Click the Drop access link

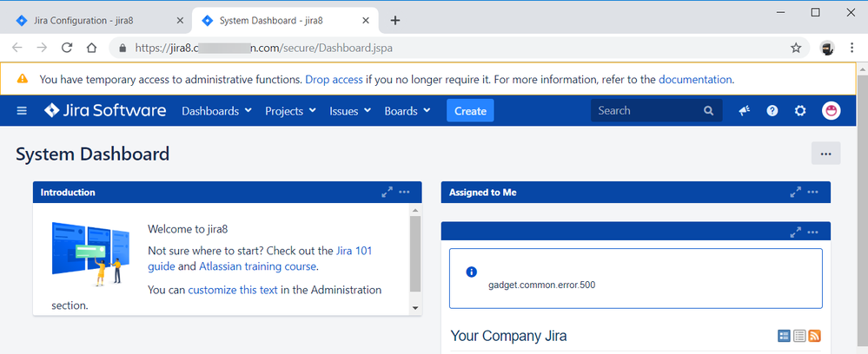click(x=334, y=79)
